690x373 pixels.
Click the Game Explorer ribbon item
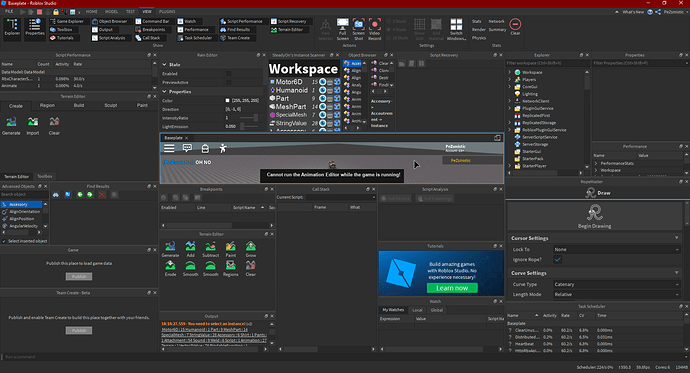pyautogui.click(x=67, y=21)
